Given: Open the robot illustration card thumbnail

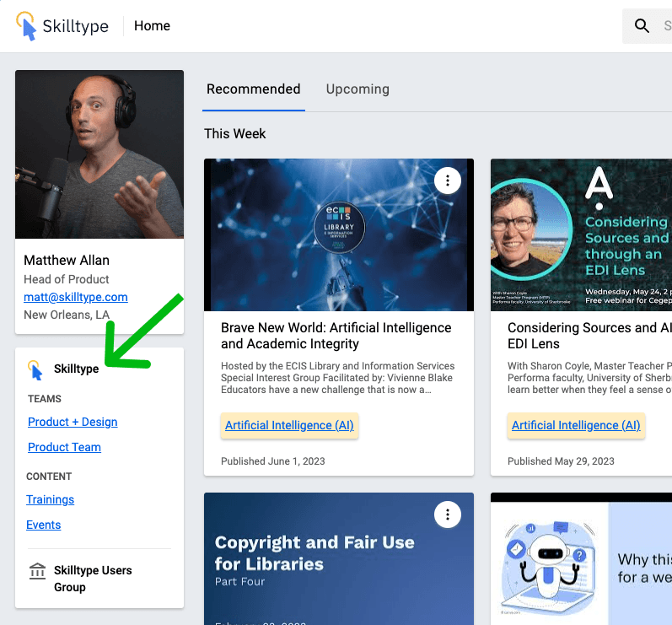Looking at the screenshot, I should (x=581, y=558).
